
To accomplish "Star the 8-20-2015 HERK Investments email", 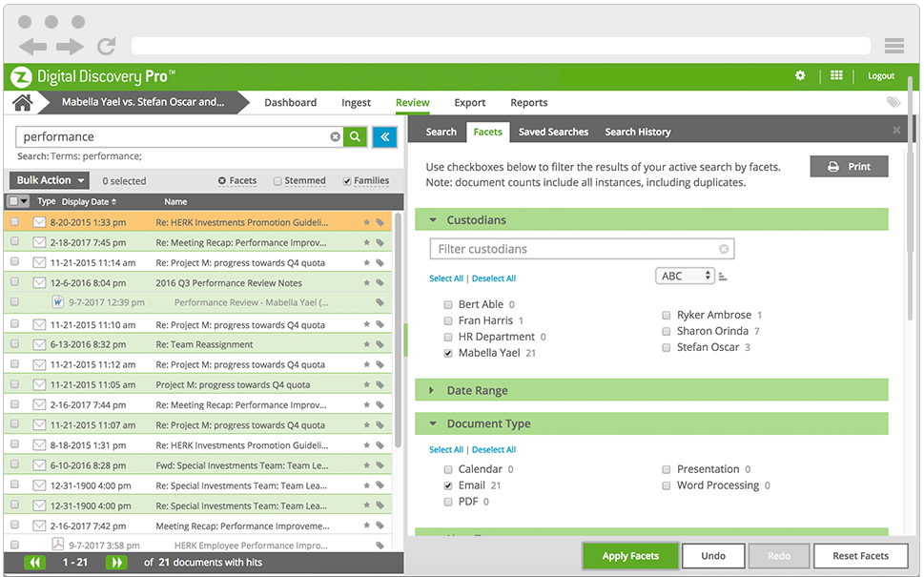I will click(x=366, y=223).
